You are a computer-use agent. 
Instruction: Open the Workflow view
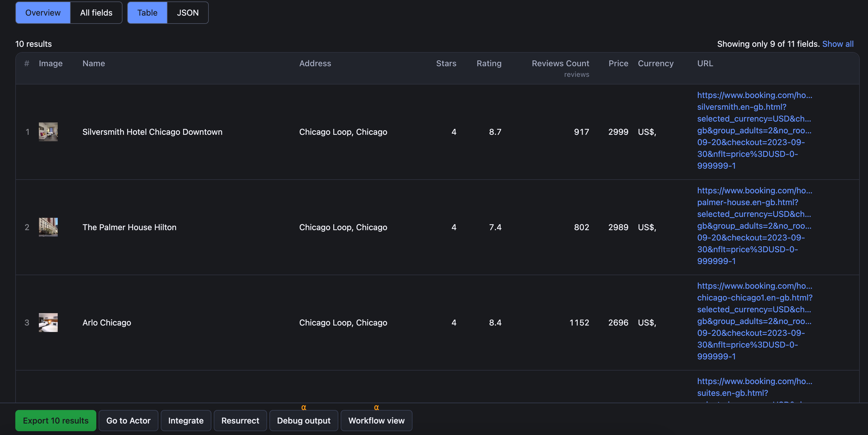click(x=376, y=421)
